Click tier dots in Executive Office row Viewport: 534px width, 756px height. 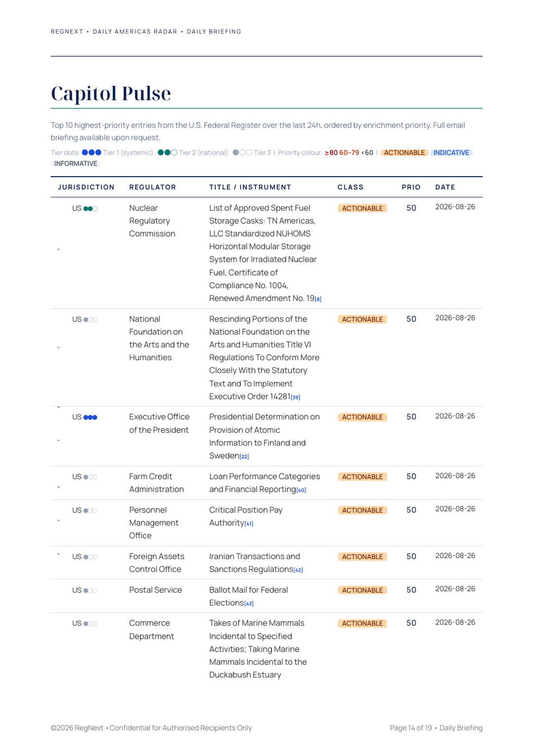pyautogui.click(x=90, y=418)
